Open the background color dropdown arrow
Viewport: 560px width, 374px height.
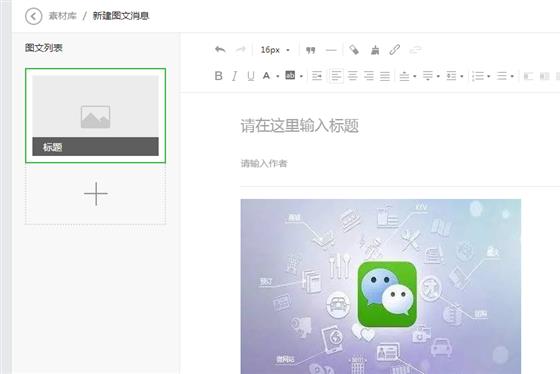coord(301,76)
